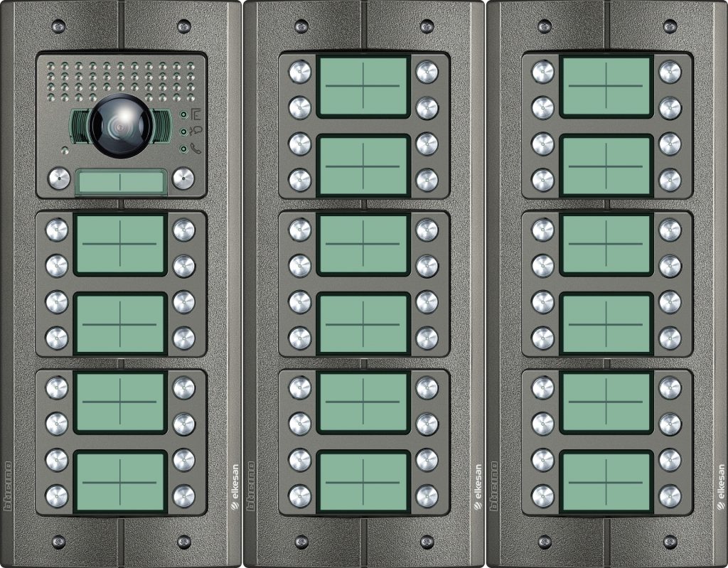Click the small name tag under the camera

(119, 182)
